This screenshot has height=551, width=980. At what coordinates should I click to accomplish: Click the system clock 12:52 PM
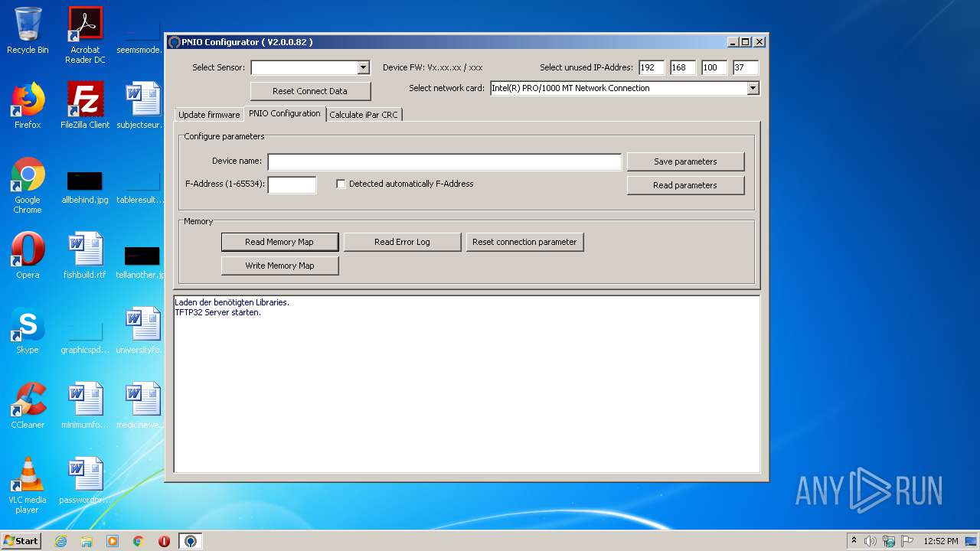click(940, 541)
